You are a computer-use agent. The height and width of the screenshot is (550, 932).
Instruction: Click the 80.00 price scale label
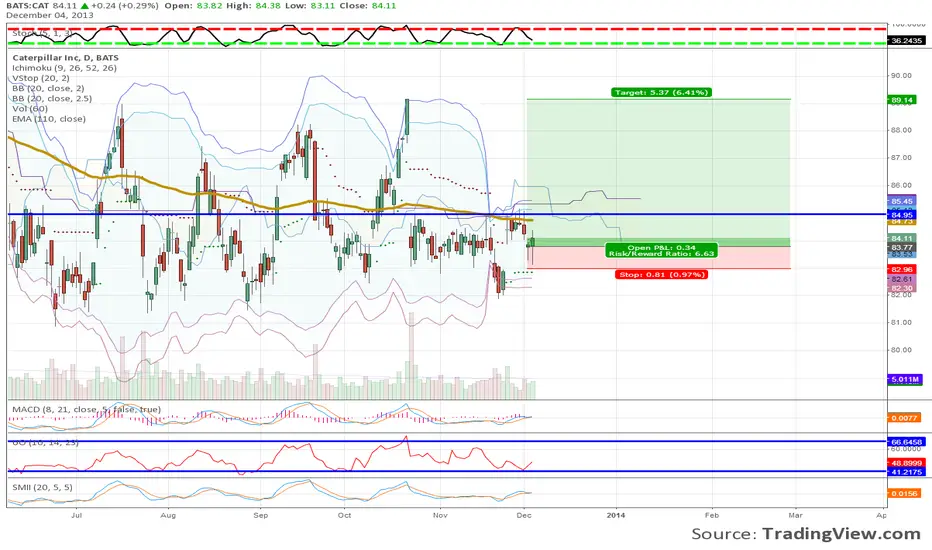(x=900, y=350)
